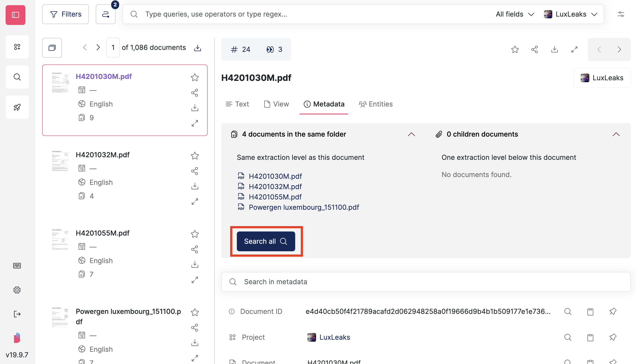Go to previous results page
The height and width of the screenshot is (364, 636).
point(85,47)
